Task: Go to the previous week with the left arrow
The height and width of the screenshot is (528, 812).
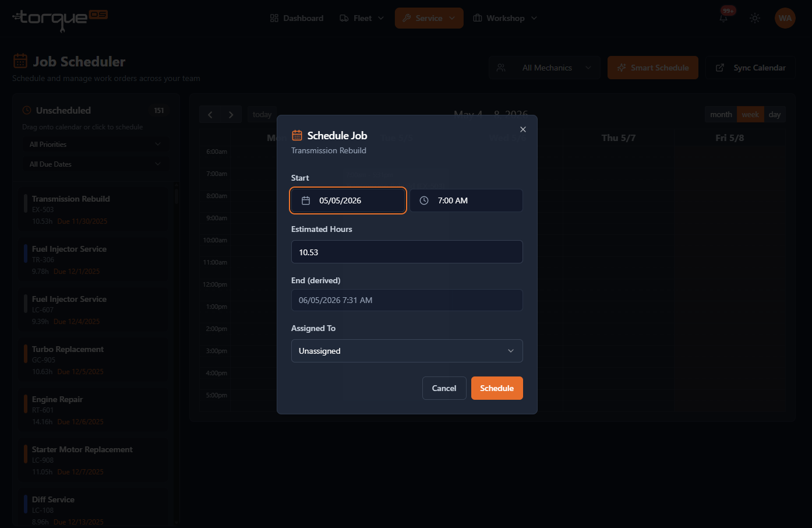Action: (210, 115)
